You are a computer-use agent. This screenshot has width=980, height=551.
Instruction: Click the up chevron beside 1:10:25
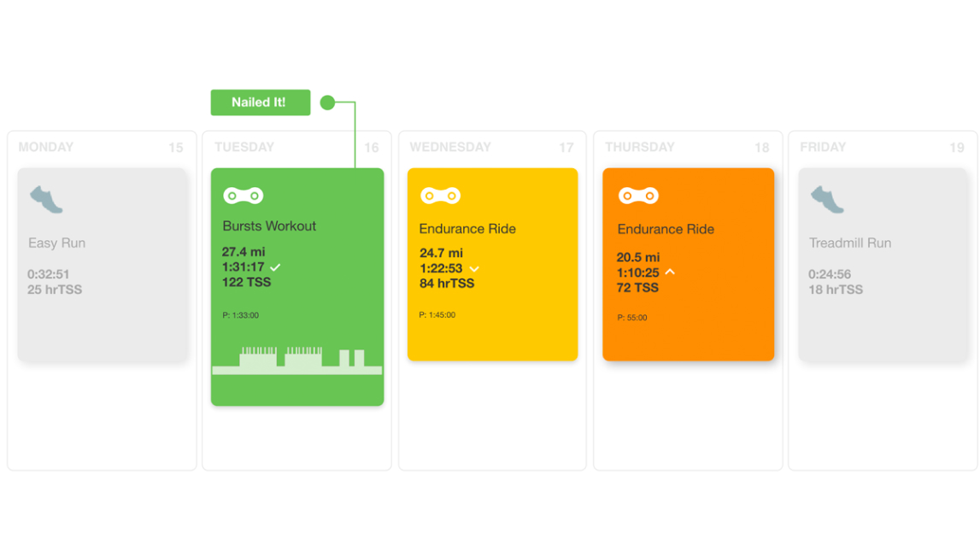(x=670, y=272)
